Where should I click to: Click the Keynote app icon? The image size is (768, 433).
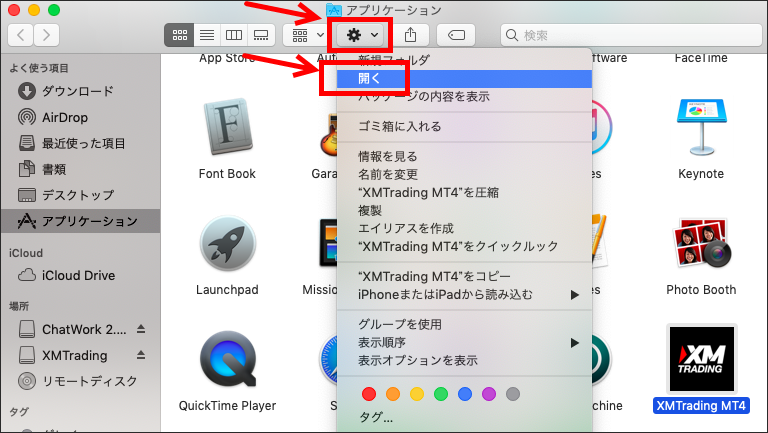[700, 129]
